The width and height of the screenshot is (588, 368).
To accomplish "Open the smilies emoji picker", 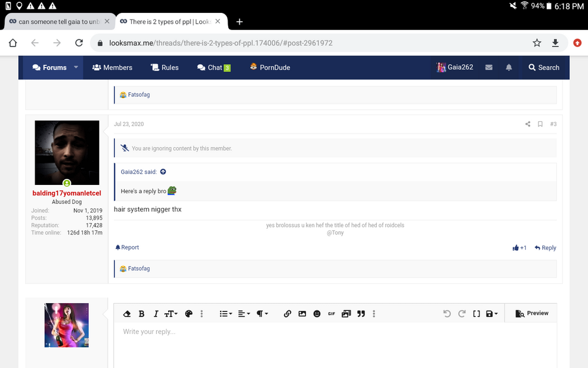I will tap(317, 314).
